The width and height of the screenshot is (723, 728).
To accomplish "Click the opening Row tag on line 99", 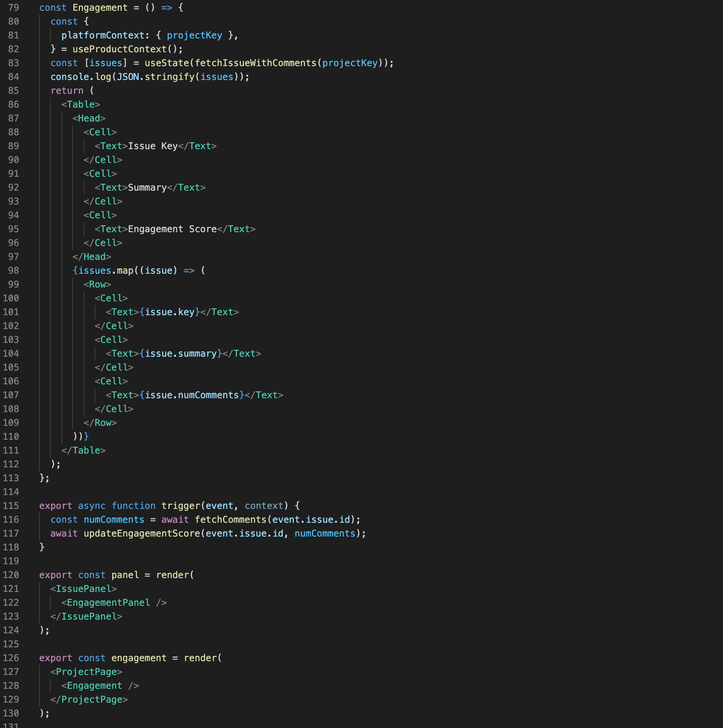I will [97, 284].
